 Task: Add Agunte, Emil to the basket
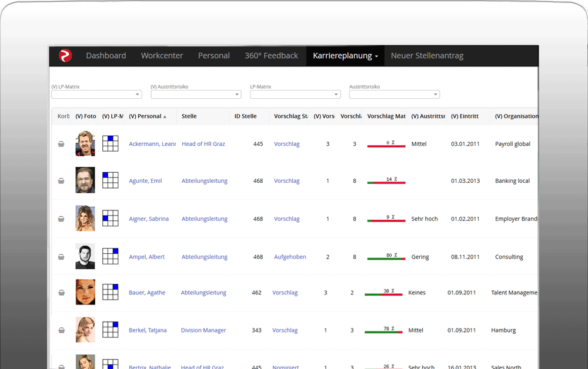(61, 181)
